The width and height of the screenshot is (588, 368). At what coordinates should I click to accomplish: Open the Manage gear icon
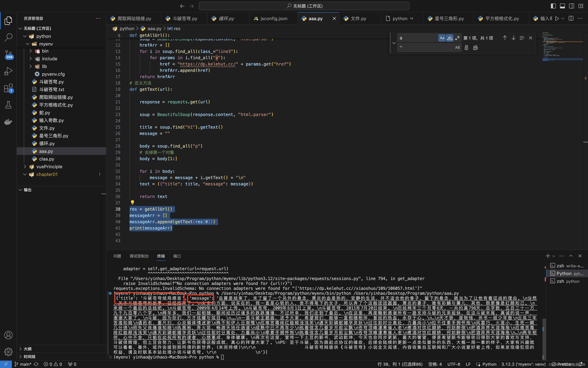(8, 352)
